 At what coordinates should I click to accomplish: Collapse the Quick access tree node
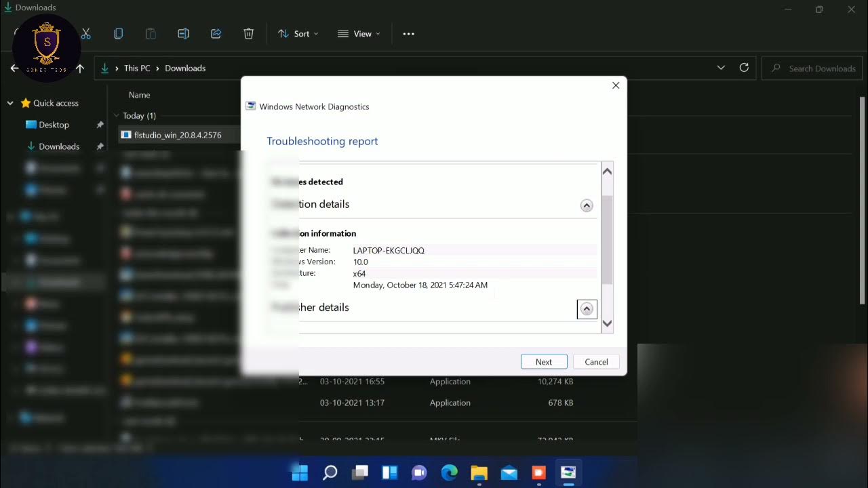tap(10, 103)
